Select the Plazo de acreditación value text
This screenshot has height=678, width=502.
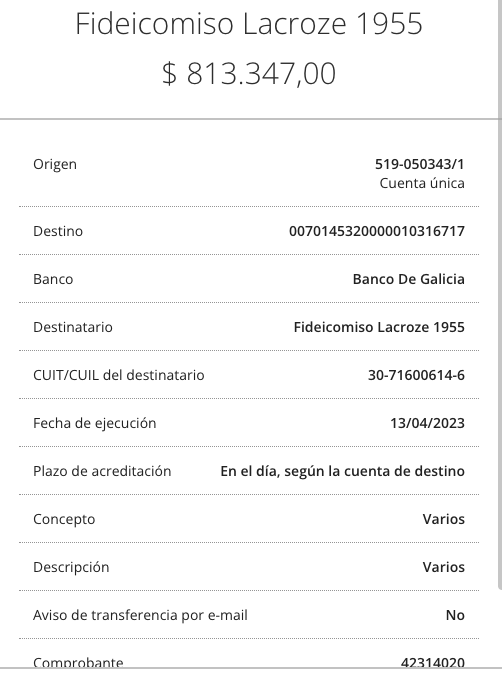pos(342,471)
